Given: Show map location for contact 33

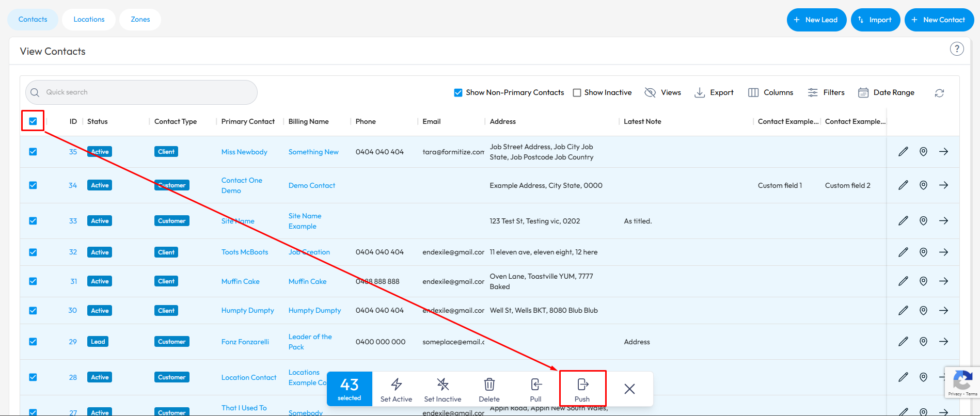Looking at the screenshot, I should [x=923, y=221].
